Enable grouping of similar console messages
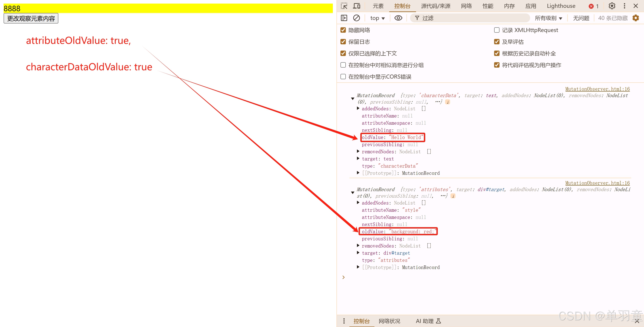644x327 pixels. pyautogui.click(x=343, y=65)
